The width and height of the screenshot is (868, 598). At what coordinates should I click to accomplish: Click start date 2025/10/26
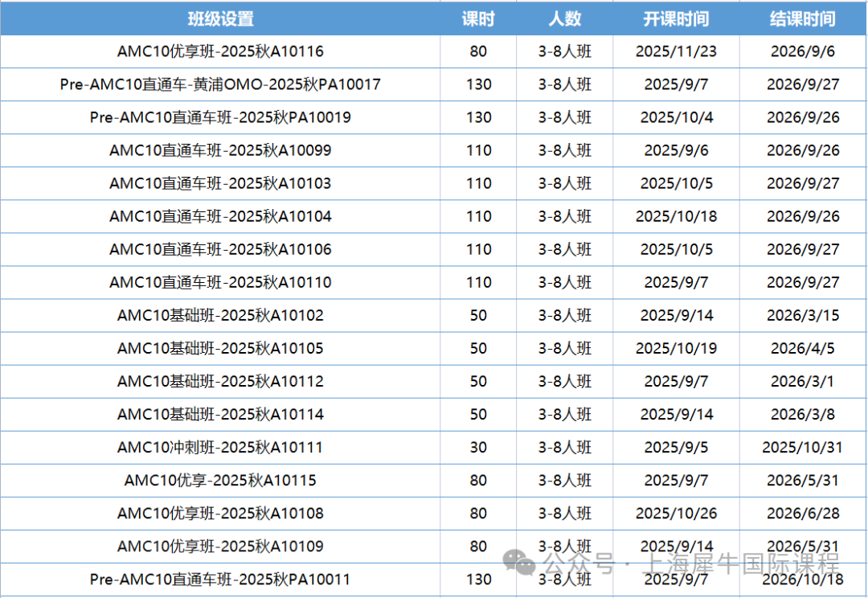[x=676, y=514]
